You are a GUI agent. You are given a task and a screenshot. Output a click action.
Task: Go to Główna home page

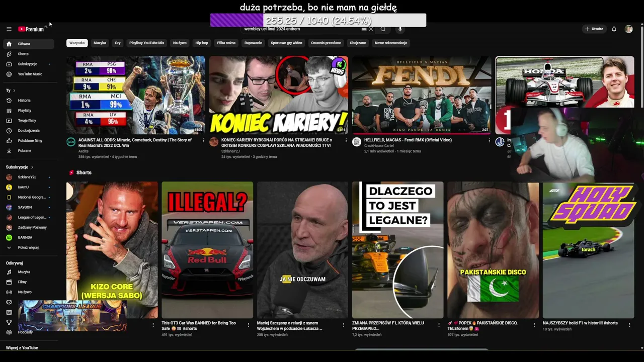30,44
